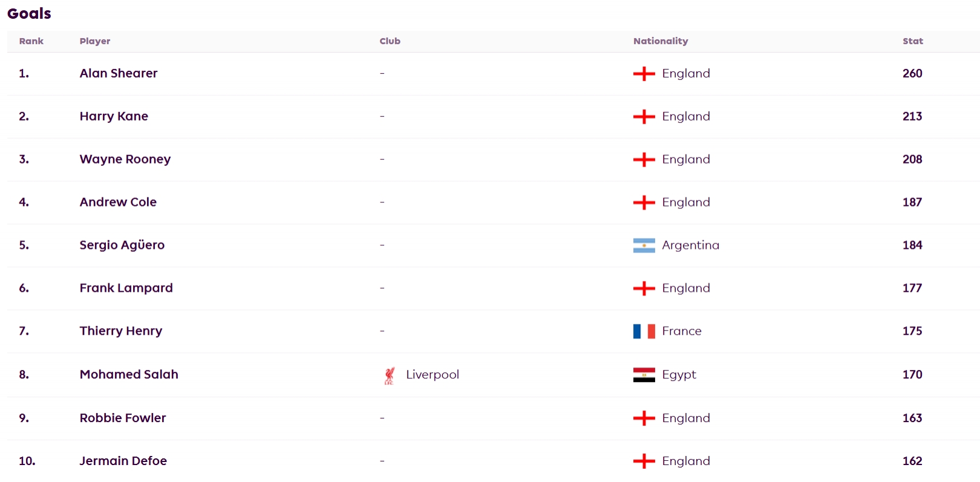Click England flag in Harry Kane row

click(x=644, y=117)
